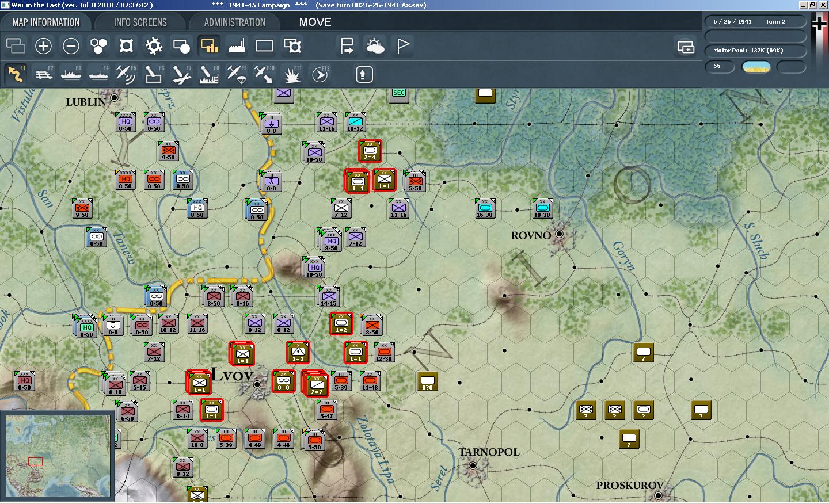Viewport: 829px width, 504px height.
Task: Switch to the INFO SCREENS tab
Action: click(x=140, y=22)
